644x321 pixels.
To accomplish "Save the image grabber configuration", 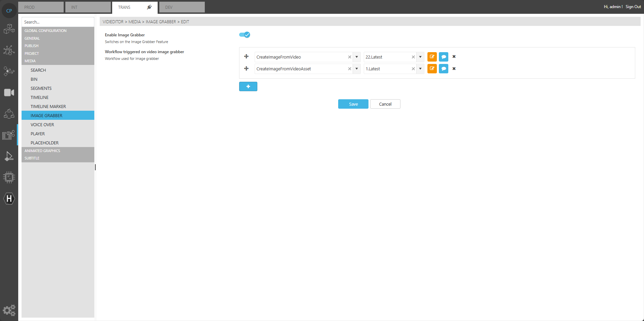I will coord(353,104).
